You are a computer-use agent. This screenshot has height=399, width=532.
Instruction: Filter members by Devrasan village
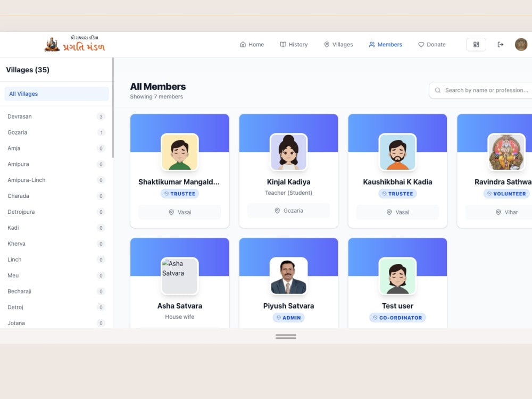(56, 117)
